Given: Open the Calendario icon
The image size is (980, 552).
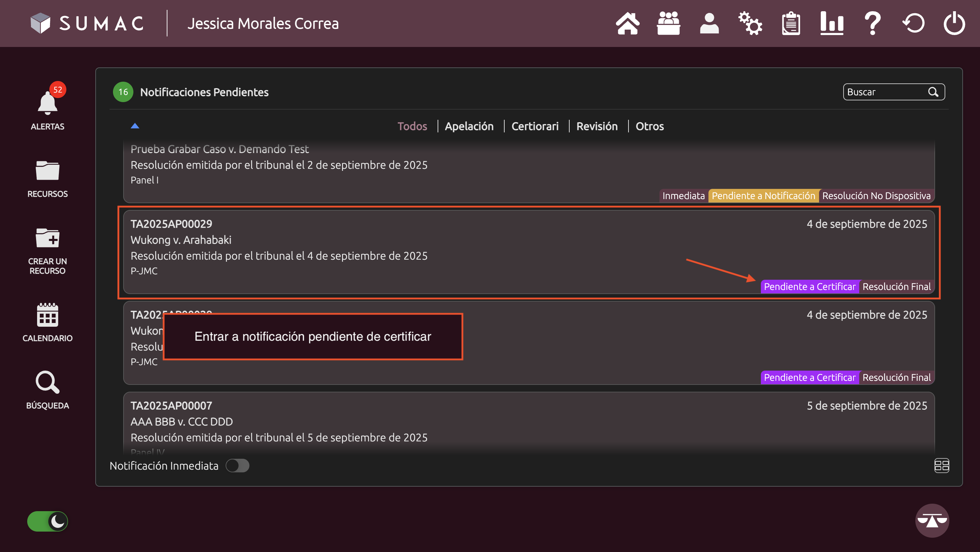Looking at the screenshot, I should [47, 315].
